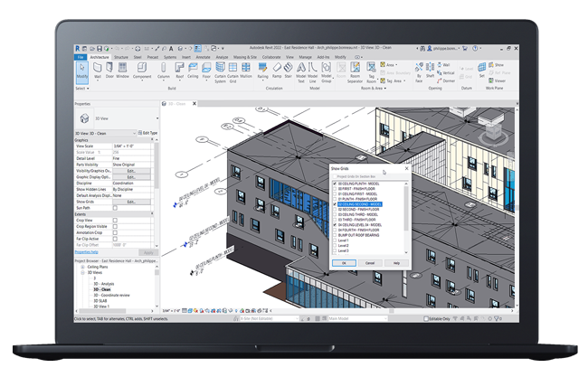The image size is (588, 377).
Task: Pick the Door tool
Action: (109, 71)
